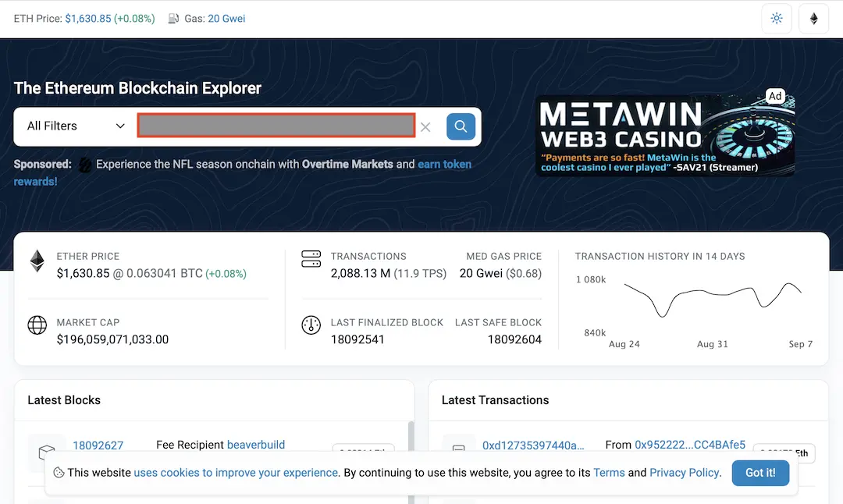The width and height of the screenshot is (843, 504).
Task: Click the Overtime Markets sponsor icon
Action: point(85,165)
